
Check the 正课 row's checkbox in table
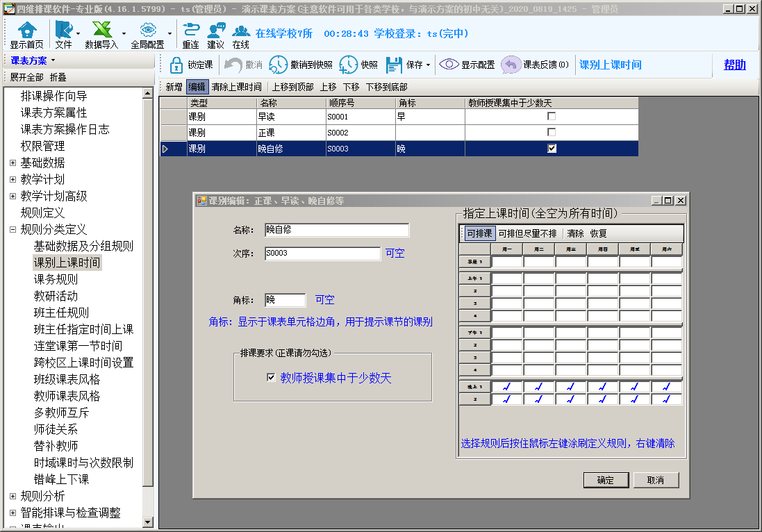click(552, 132)
